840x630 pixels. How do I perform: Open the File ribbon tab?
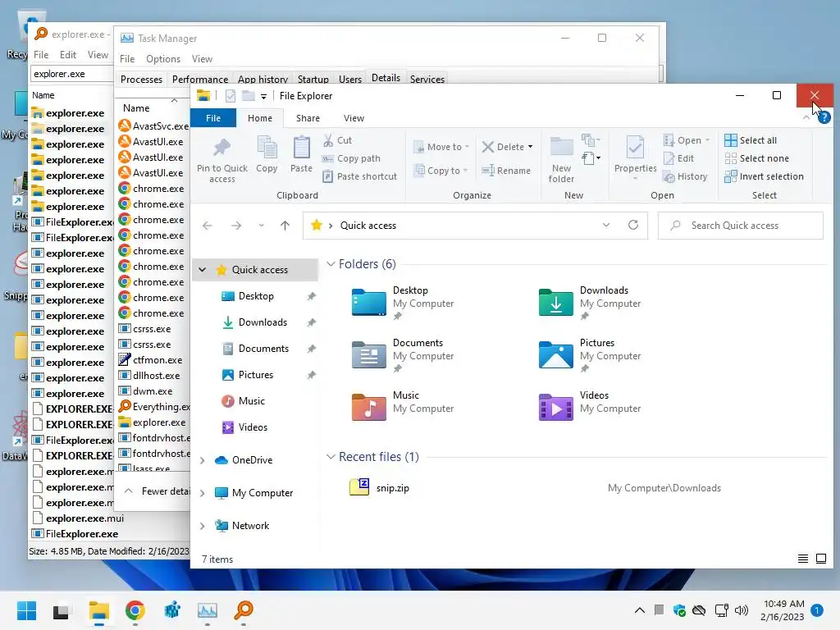(213, 118)
